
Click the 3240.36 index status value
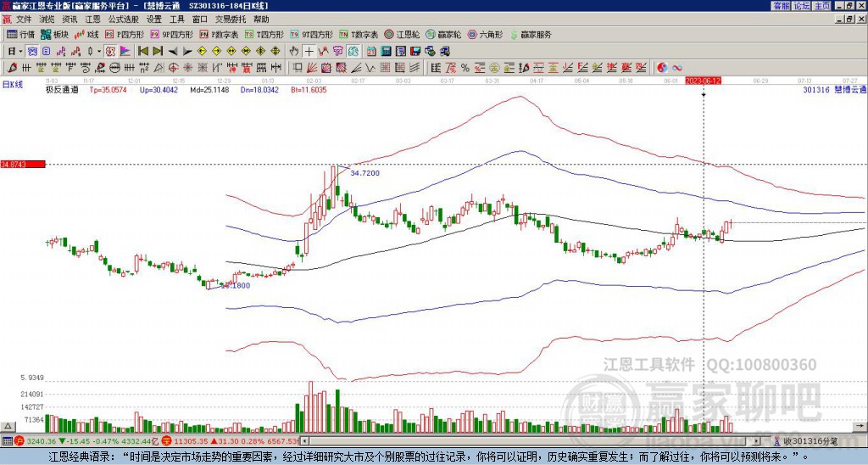coord(41,441)
